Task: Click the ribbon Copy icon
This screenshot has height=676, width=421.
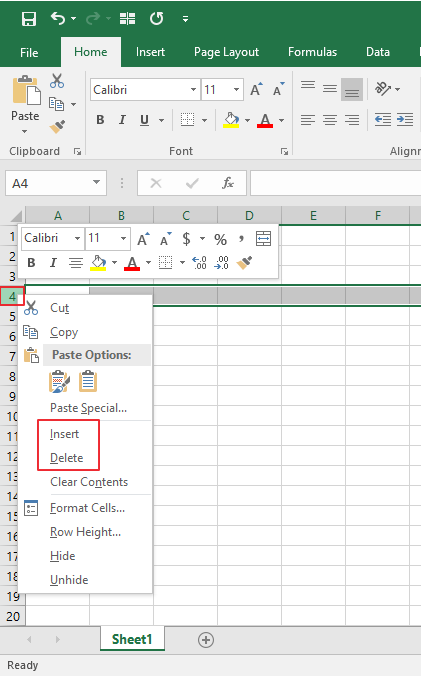Action: [x=56, y=104]
